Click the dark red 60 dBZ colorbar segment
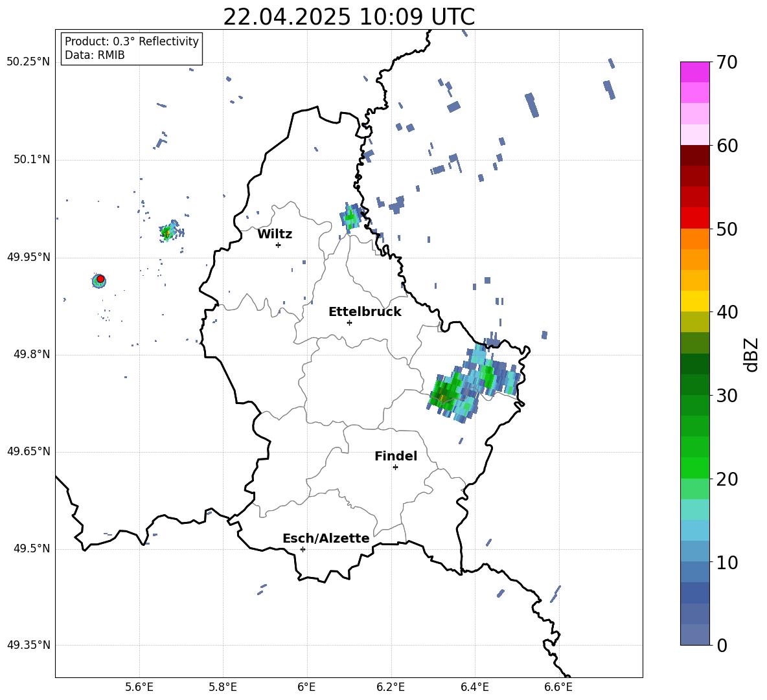Screen dimensions: 767x700 click(x=695, y=155)
